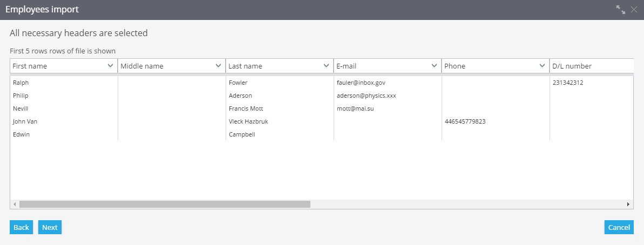Viewport: 644px width, 245px height.
Task: Click the right arrow of horizontal scrollbar
Action: [x=628, y=204]
